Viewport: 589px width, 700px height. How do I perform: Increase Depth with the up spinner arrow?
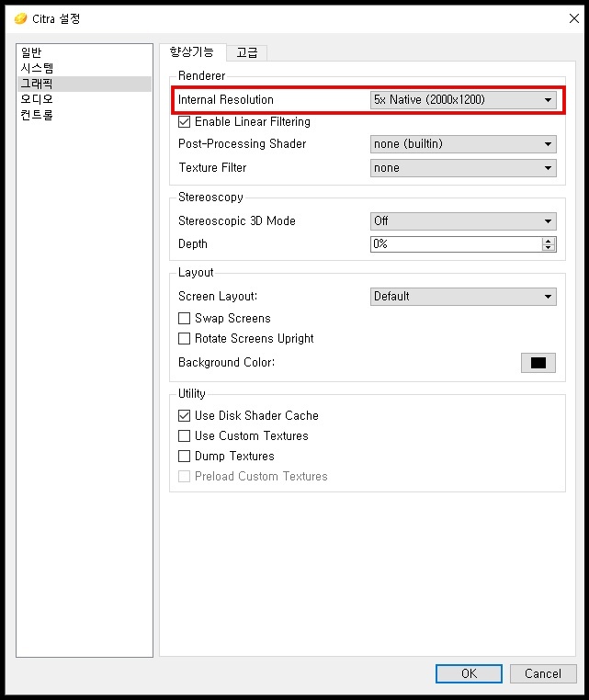(x=549, y=241)
